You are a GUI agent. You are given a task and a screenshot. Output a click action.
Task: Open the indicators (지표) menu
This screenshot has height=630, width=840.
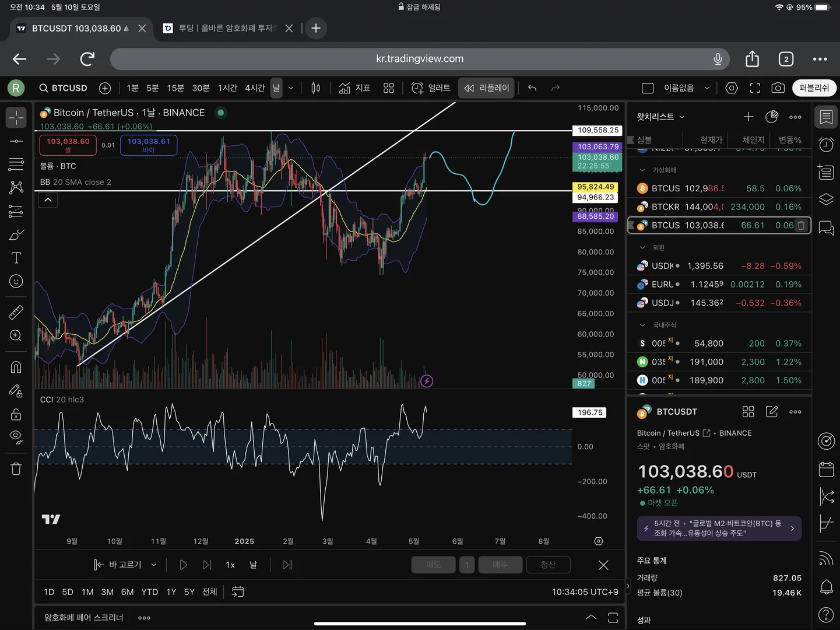tap(355, 88)
